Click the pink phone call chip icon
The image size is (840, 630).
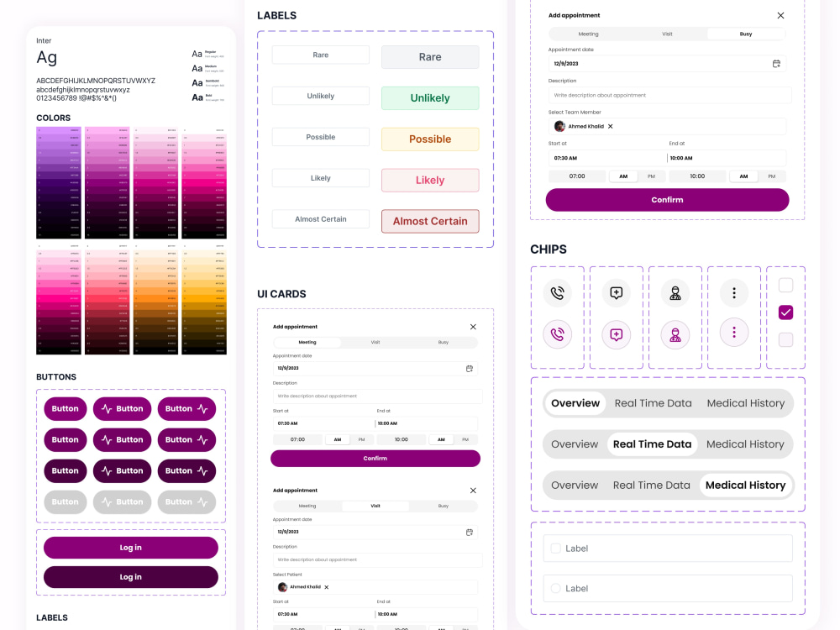click(x=557, y=334)
